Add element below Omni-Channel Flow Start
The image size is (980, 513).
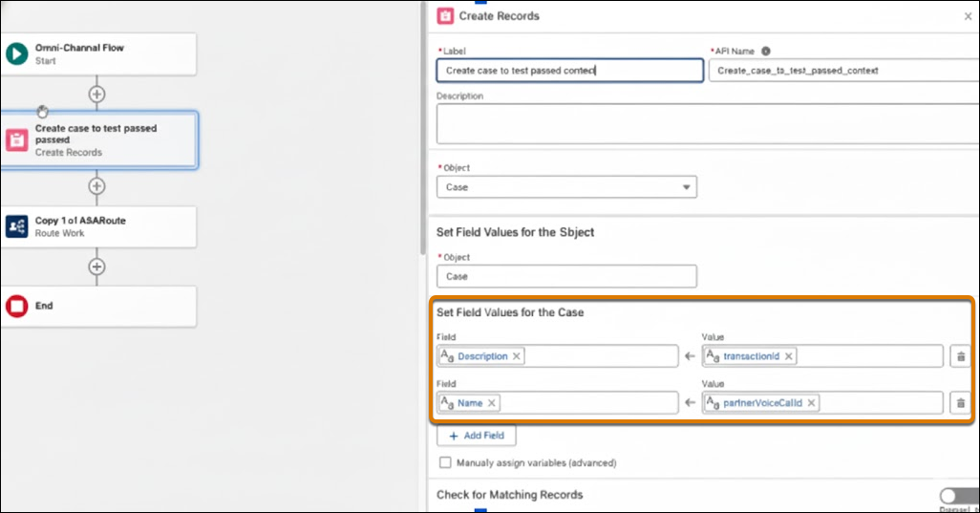96,95
